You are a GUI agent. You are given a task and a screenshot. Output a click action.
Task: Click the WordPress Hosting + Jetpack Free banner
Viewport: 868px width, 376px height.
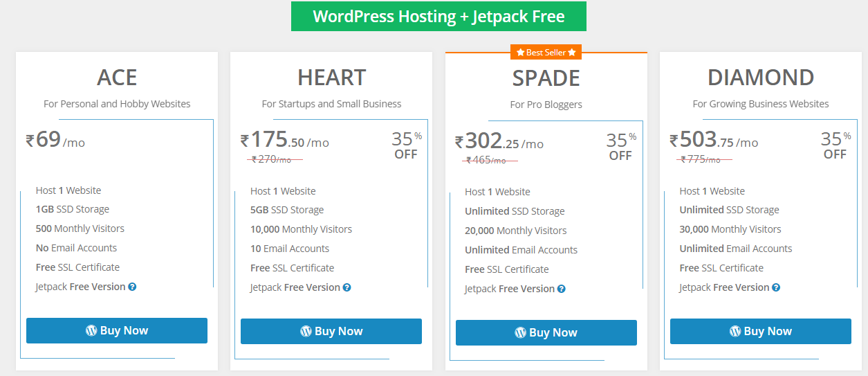coord(438,17)
